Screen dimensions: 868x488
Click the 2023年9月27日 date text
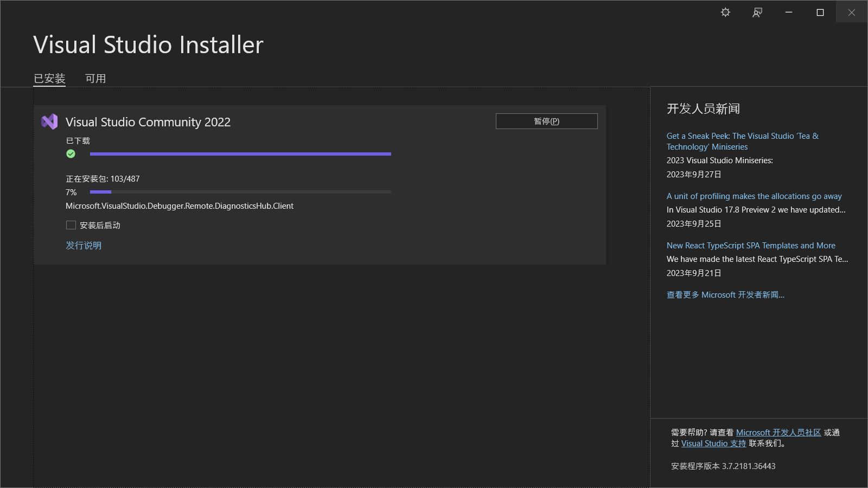[694, 175]
